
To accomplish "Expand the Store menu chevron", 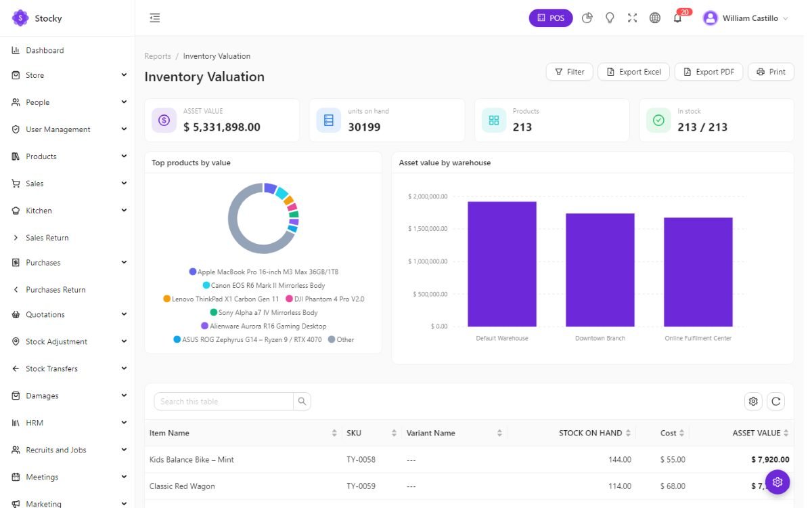I will pyautogui.click(x=124, y=75).
